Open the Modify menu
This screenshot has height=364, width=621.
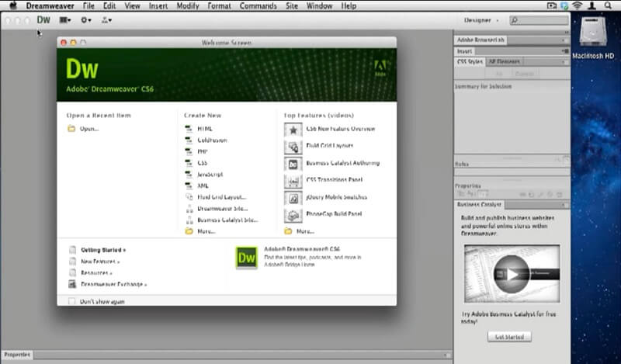coord(188,6)
